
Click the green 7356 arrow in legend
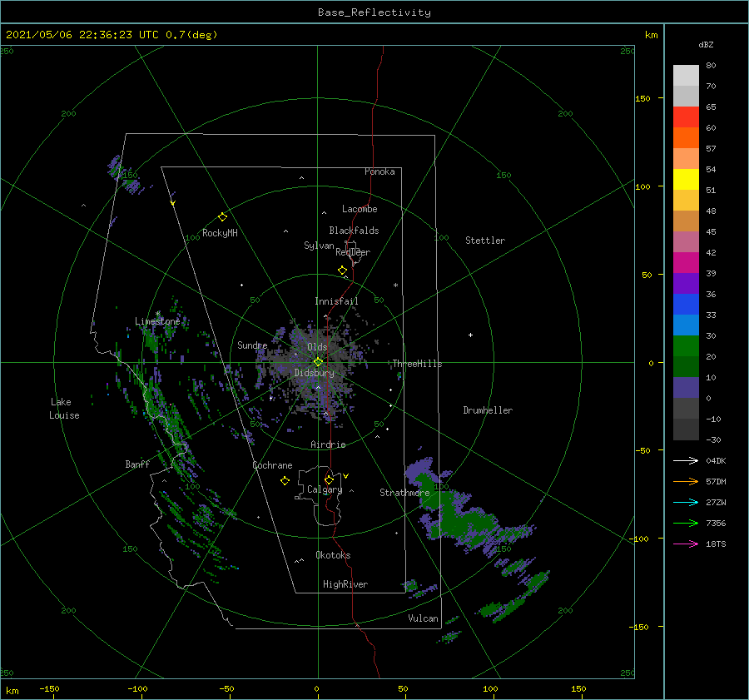686,524
